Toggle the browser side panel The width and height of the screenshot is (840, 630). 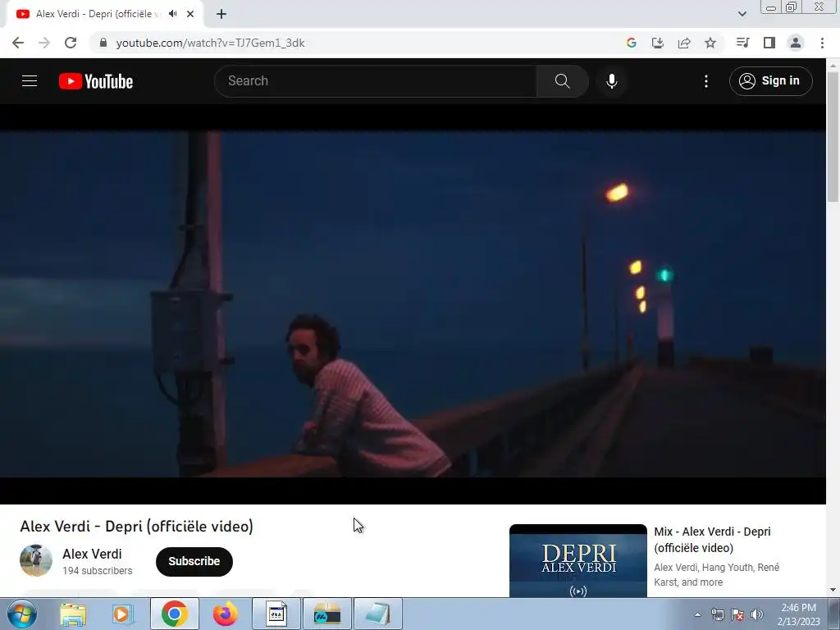coord(769,43)
